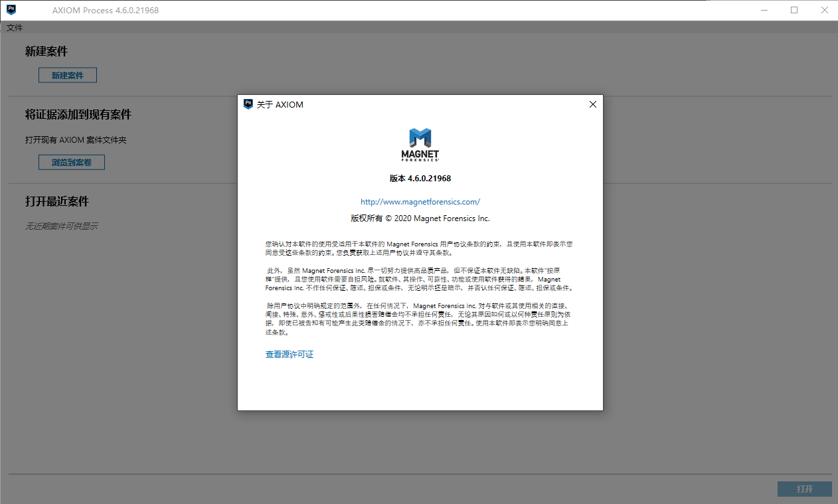Click the user agreement paragraph in the dialog
The image size is (838, 504).
click(420, 248)
